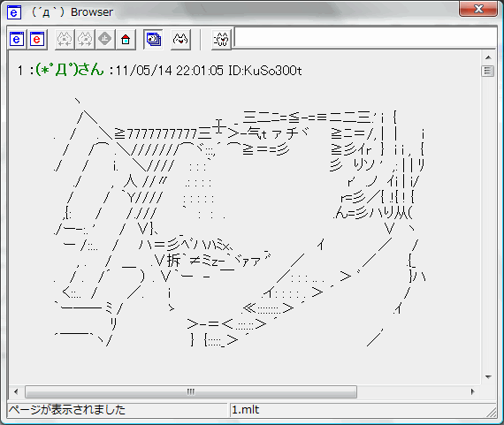Click the horizontal scrollbar right arrow
This screenshot has height=425, width=504.
point(473,391)
